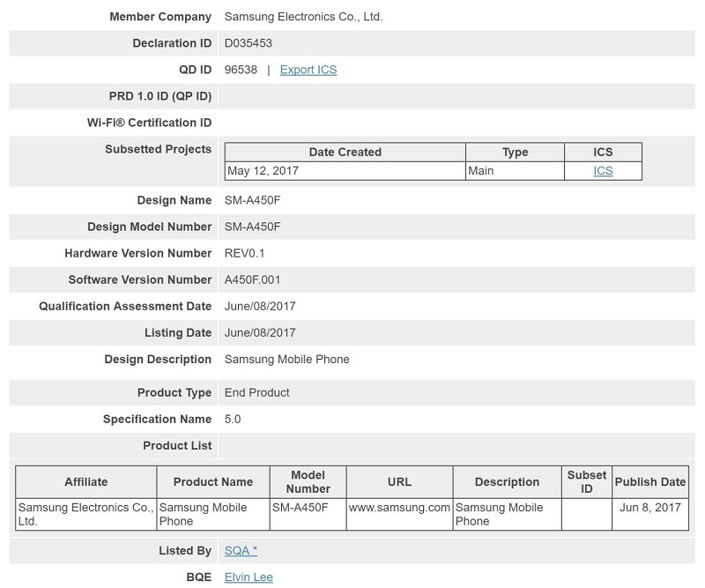Open the SQA * link beside Listed By
This screenshot has width=705, height=588.
(241, 551)
